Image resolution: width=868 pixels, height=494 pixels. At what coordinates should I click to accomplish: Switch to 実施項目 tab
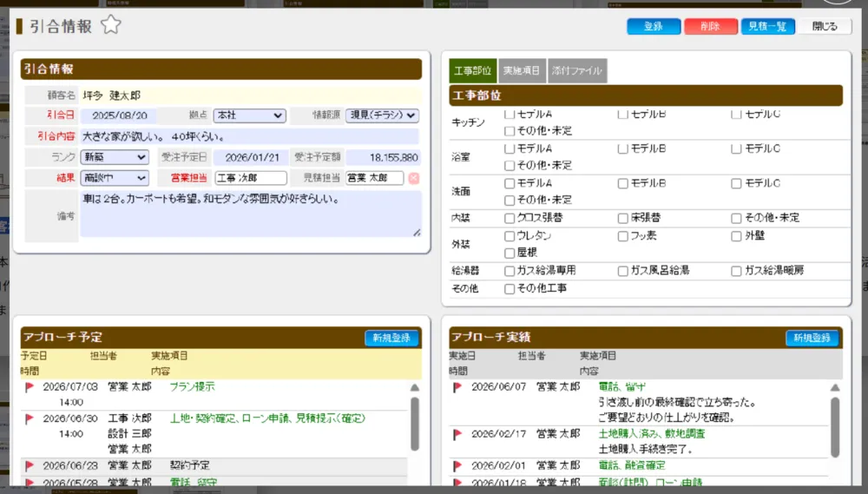tap(522, 71)
